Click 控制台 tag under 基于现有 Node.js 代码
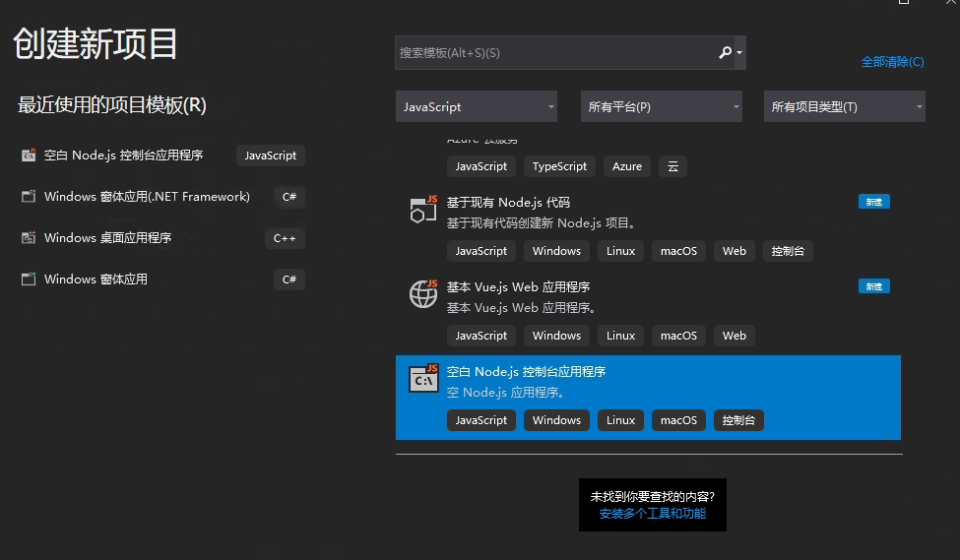The image size is (960, 560). pos(788,251)
